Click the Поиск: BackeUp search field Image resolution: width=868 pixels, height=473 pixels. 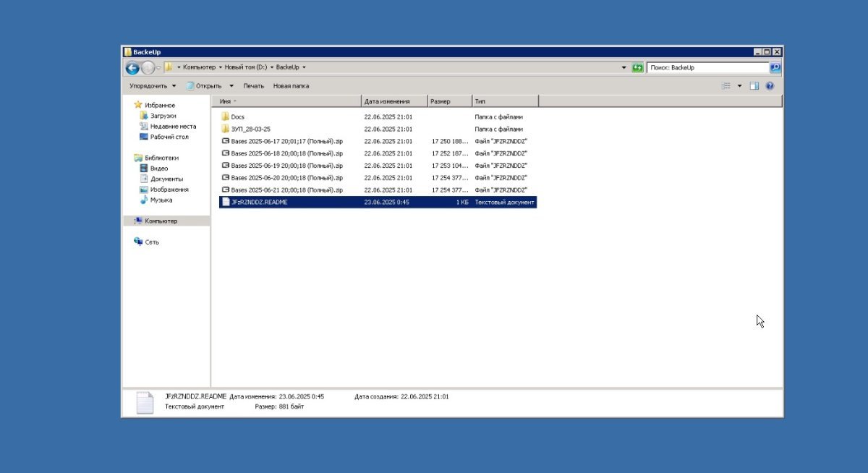click(706, 67)
